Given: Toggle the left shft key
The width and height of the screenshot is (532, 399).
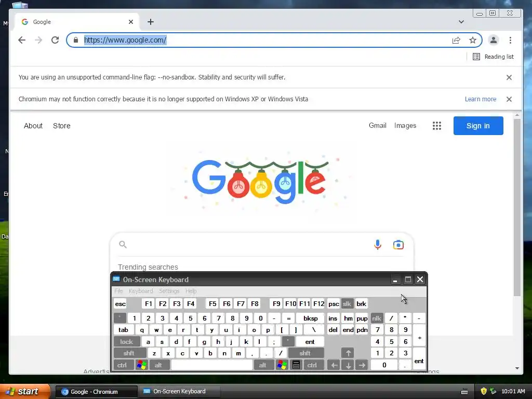Looking at the screenshot, I should click(x=129, y=353).
